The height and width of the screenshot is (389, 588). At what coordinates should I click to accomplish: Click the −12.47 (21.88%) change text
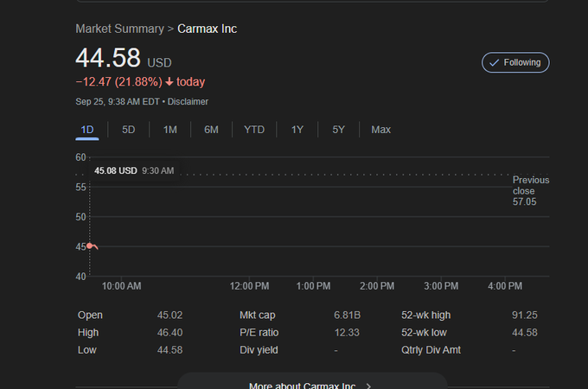click(x=118, y=82)
